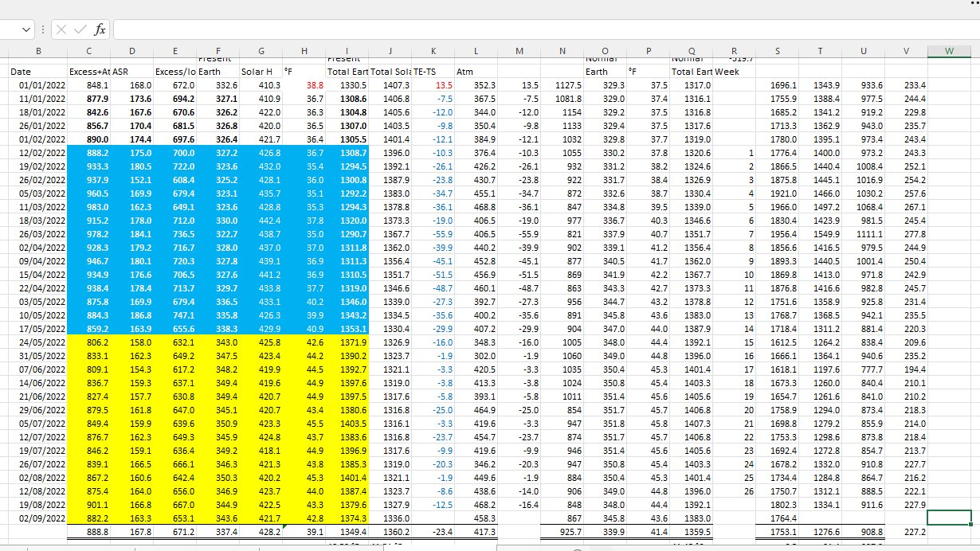Click the Insert Function fx icon

[x=100, y=29]
